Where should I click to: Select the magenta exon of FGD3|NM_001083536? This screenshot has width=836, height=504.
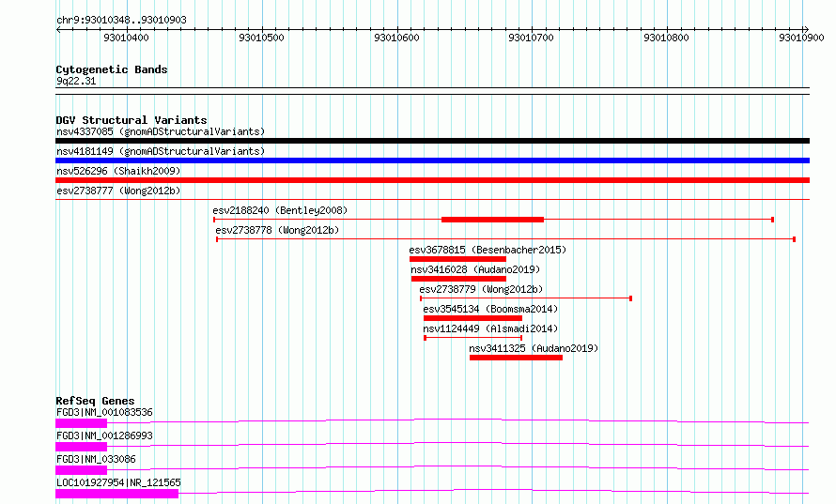[x=81, y=423]
